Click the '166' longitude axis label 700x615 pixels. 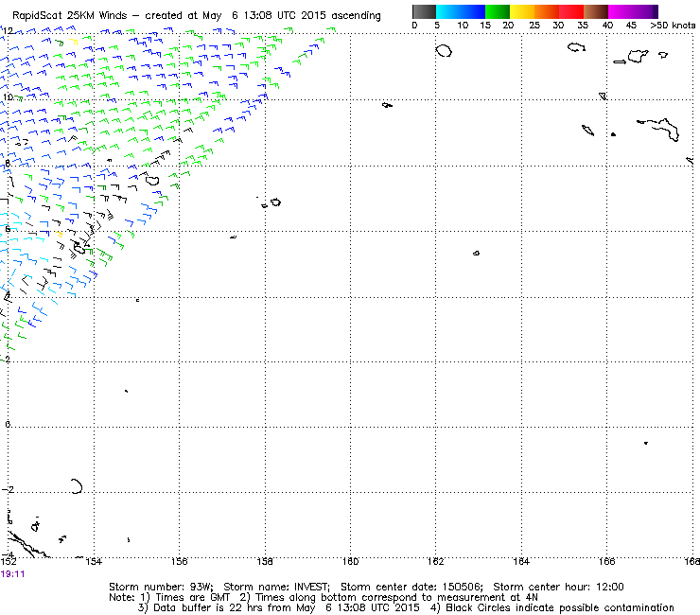[606, 562]
